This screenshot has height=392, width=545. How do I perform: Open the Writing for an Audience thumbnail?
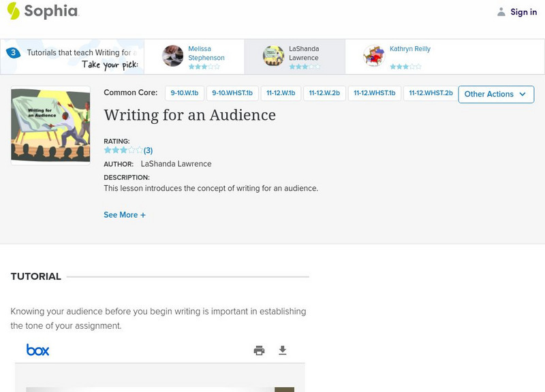tap(50, 125)
